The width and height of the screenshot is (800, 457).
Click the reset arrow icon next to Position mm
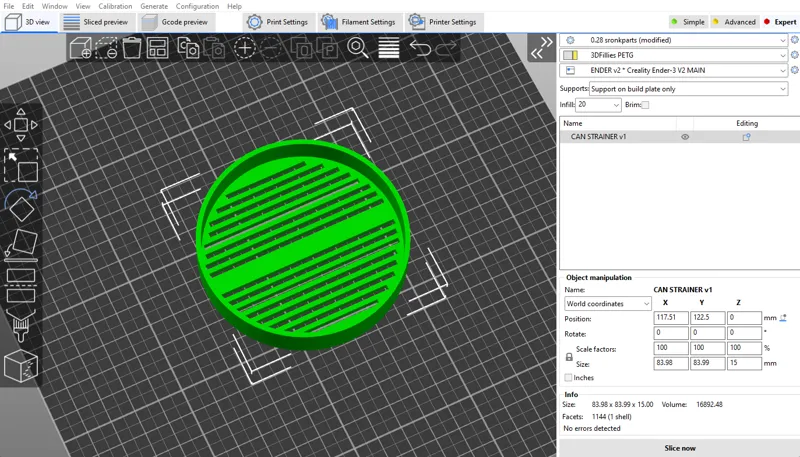point(783,318)
